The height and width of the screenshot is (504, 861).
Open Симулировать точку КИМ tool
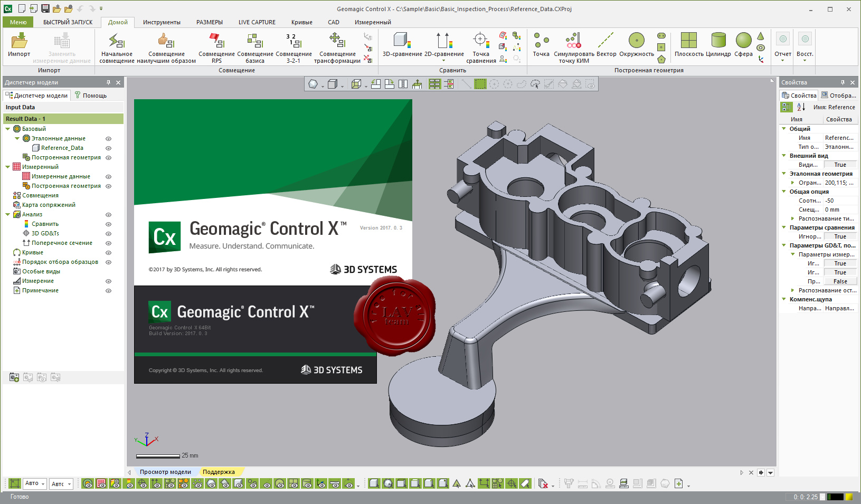click(574, 47)
